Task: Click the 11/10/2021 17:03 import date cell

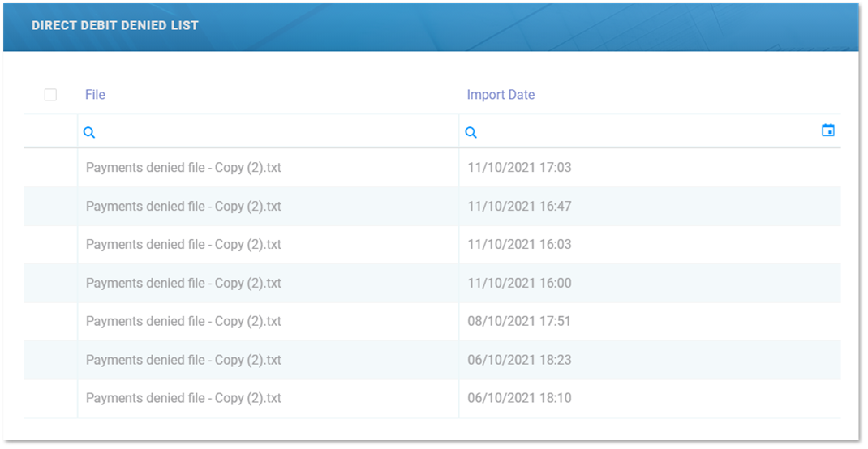Action: click(x=519, y=168)
